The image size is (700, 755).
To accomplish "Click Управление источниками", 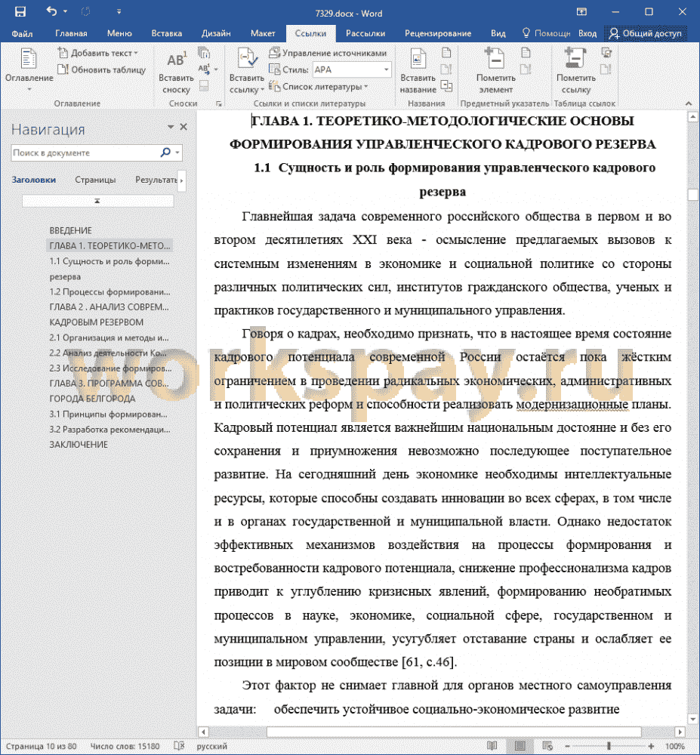I will coord(328,53).
